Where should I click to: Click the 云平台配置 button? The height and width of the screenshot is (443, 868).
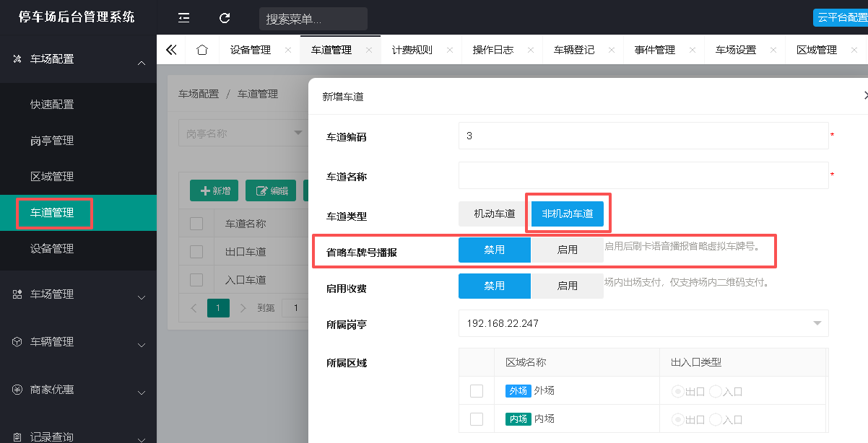pos(841,18)
